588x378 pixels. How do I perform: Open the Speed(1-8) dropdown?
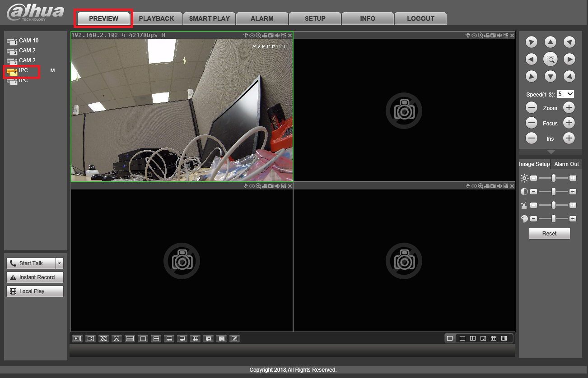[x=565, y=94]
